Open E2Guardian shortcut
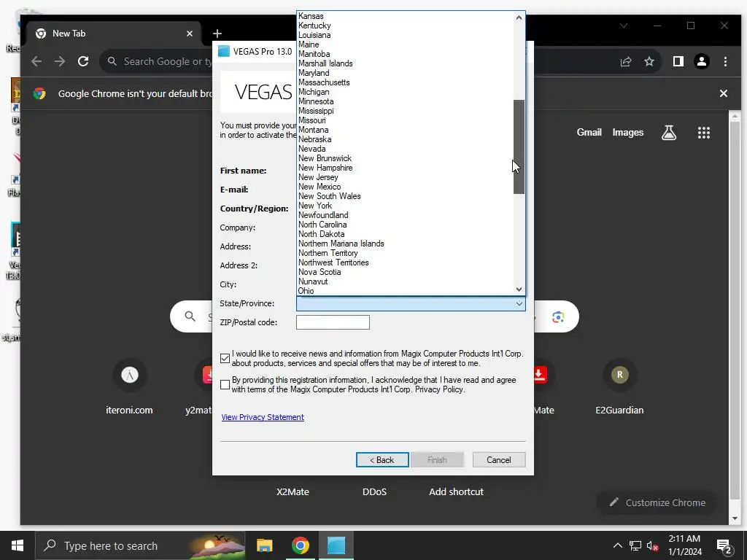747x560 pixels. point(619,386)
